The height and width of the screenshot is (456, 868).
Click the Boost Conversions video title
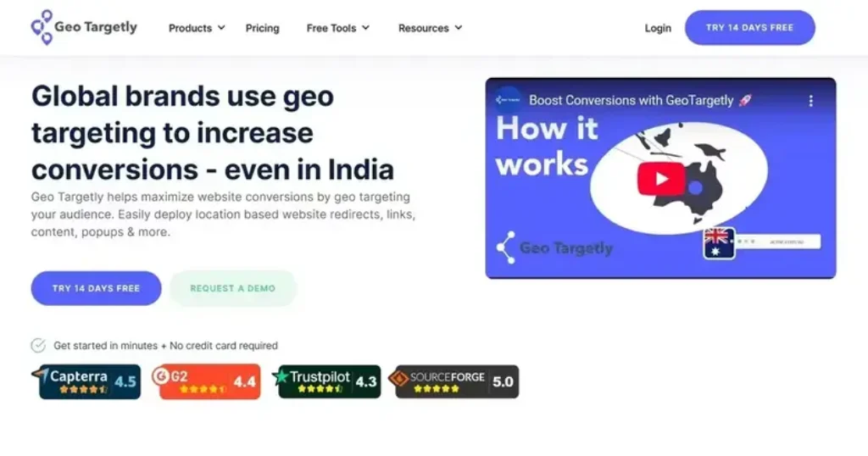[x=631, y=100]
